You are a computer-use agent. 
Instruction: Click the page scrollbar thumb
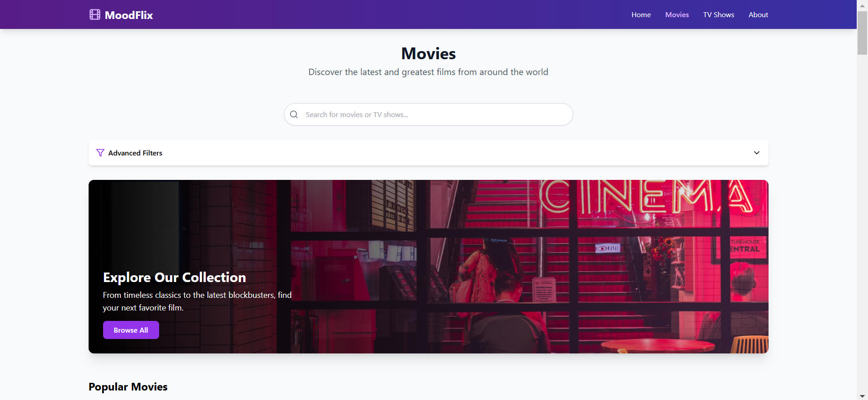pyautogui.click(x=862, y=33)
